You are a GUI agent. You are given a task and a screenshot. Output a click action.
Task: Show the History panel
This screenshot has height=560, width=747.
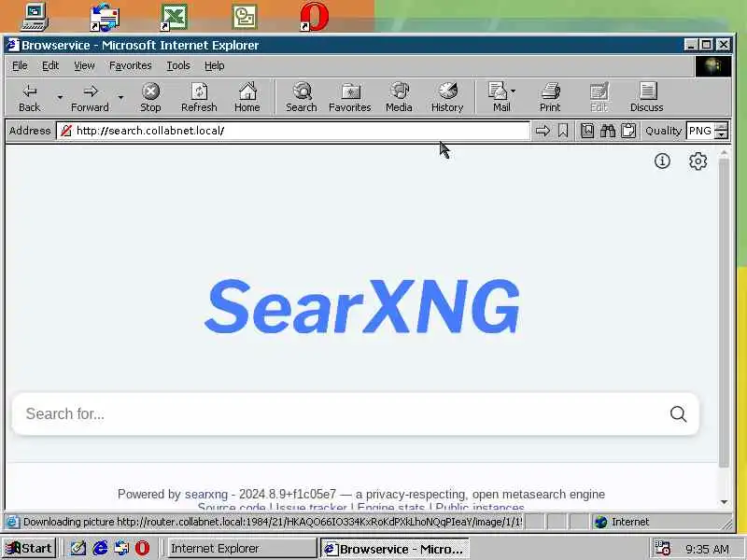(x=447, y=98)
